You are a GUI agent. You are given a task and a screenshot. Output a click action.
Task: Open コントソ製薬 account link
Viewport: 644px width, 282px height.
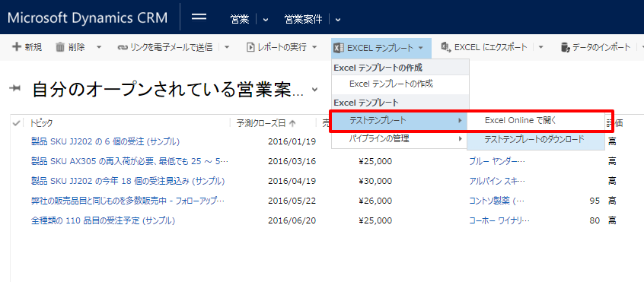click(497, 201)
